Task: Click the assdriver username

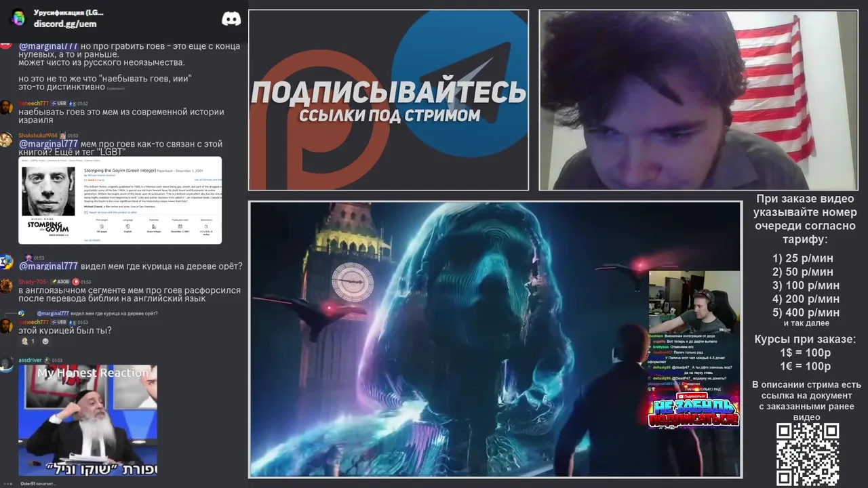Action: pos(31,361)
